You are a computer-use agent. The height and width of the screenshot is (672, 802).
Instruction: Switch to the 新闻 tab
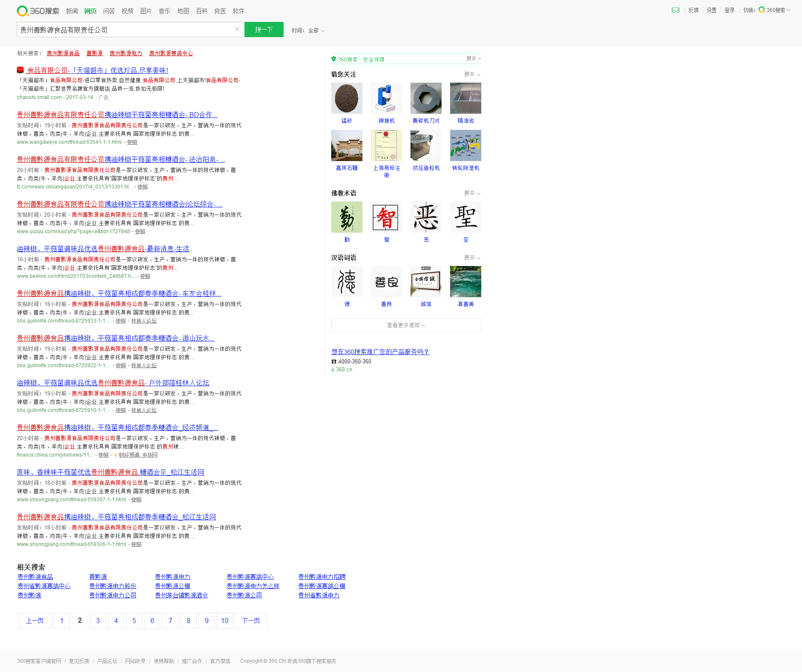click(x=72, y=11)
